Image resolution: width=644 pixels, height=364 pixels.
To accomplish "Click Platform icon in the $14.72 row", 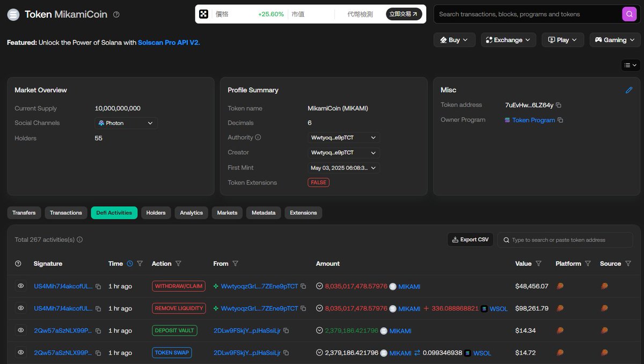I will pos(560,353).
